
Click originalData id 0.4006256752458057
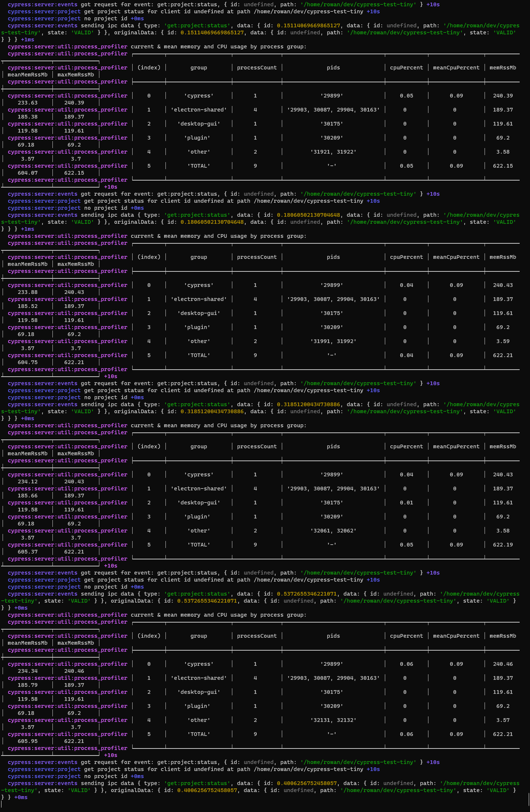[207, 790]
